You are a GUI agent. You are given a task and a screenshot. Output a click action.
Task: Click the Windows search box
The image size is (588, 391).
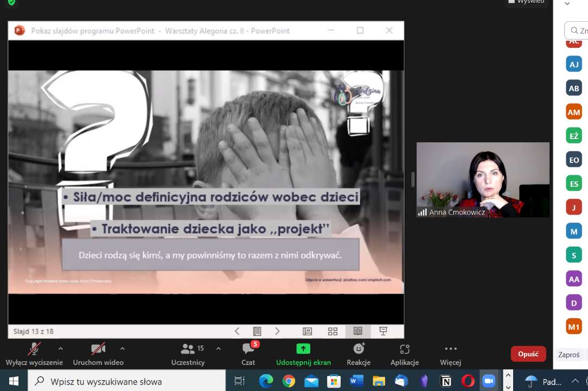127,381
